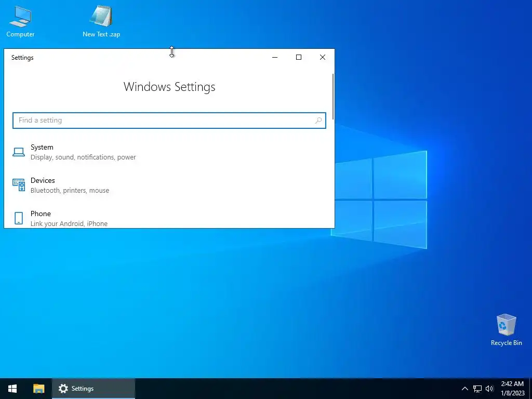The height and width of the screenshot is (399, 532).
Task: Launch File Explorer from the taskbar
Action: 38,389
